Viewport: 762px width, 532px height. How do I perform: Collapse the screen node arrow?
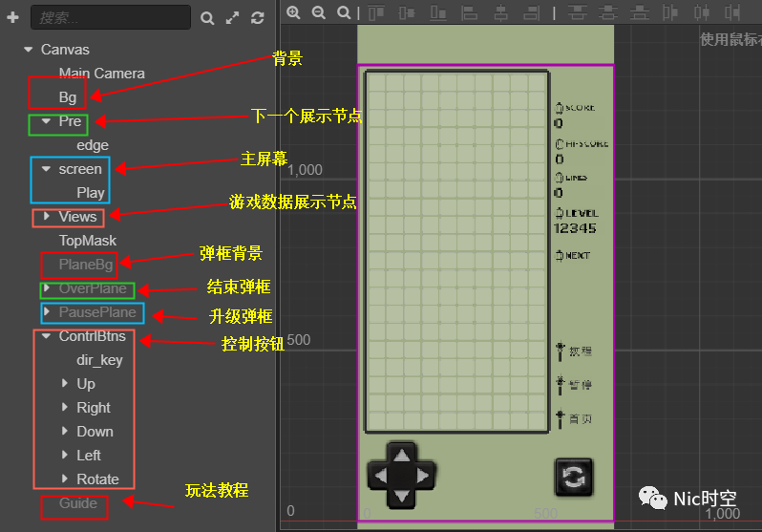click(x=46, y=169)
